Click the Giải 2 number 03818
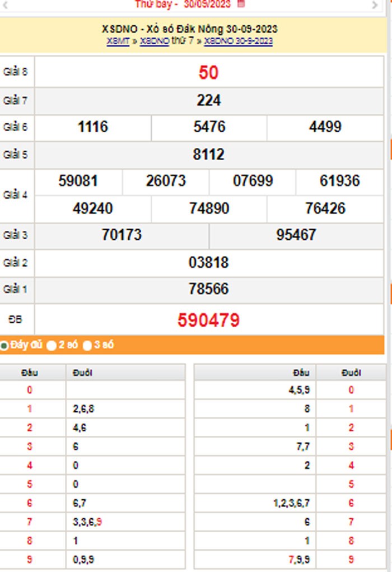 tap(208, 262)
